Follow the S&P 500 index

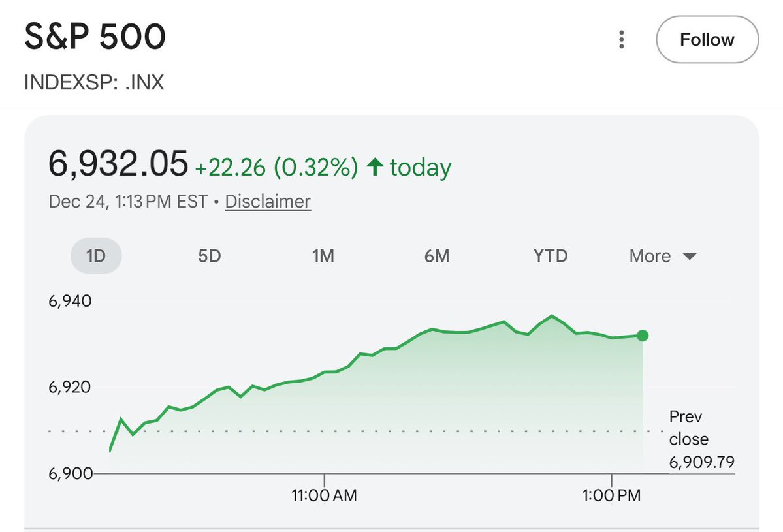coord(707,40)
